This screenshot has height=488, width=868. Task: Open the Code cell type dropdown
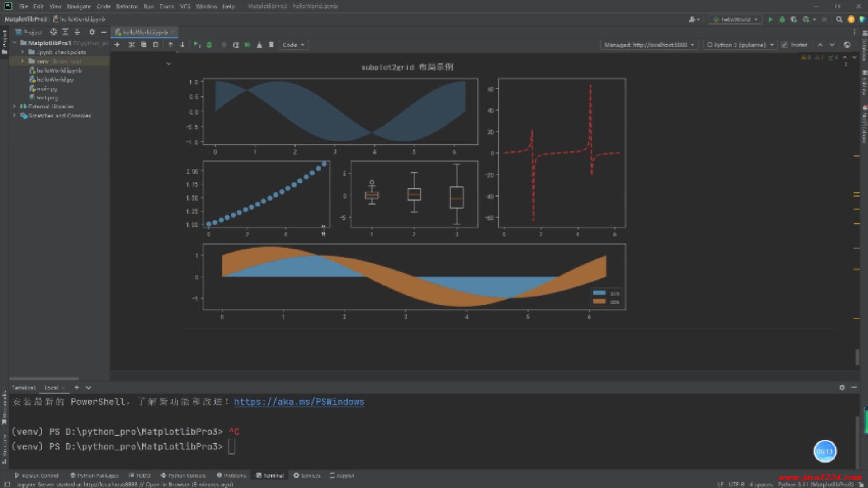coord(293,45)
